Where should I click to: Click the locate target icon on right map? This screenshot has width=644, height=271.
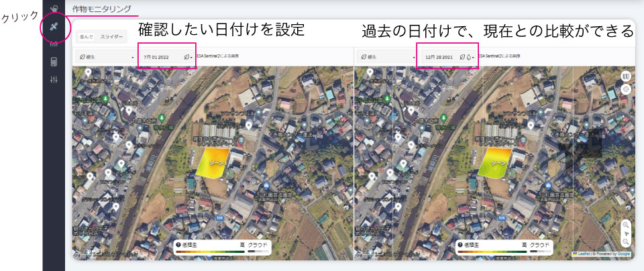[625, 89]
